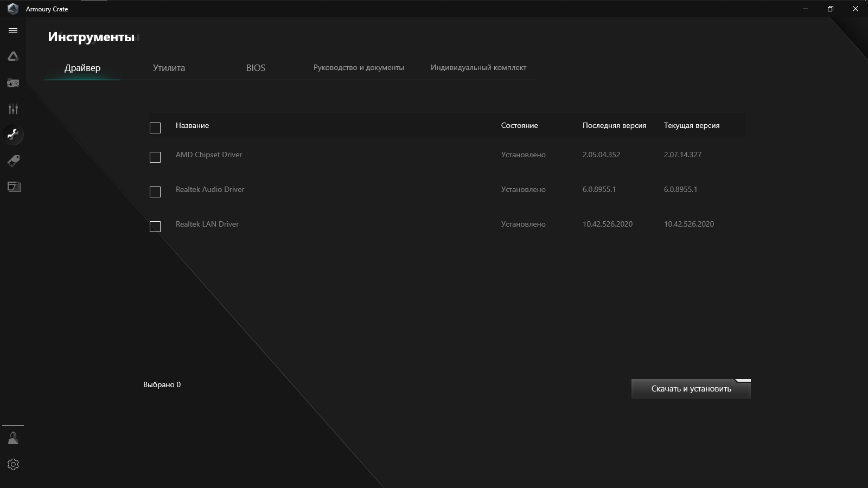Open the deals tag icon in the sidebar
Viewport: 868px width, 488px height.
click(x=13, y=160)
